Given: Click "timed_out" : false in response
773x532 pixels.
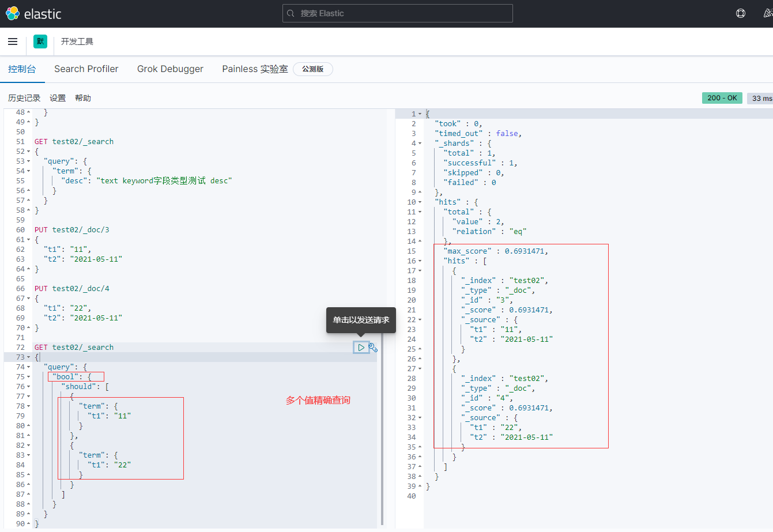Looking at the screenshot, I should coord(478,134).
